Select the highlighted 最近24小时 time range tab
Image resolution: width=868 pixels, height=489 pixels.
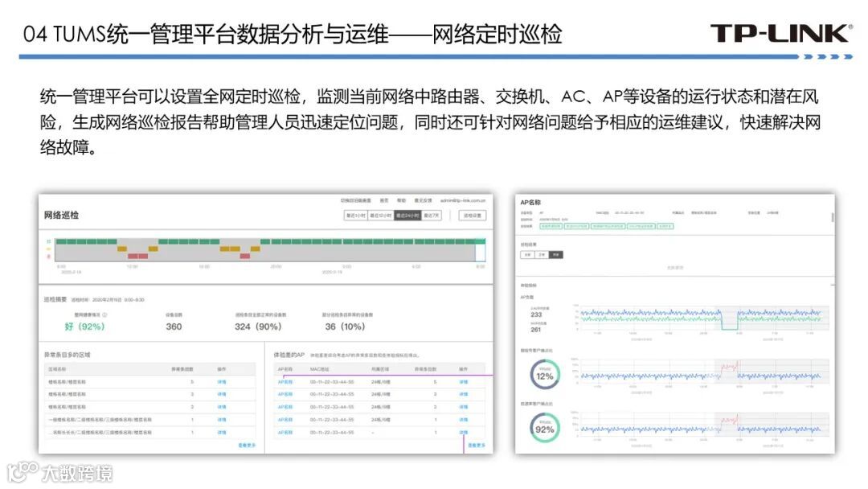pos(407,216)
